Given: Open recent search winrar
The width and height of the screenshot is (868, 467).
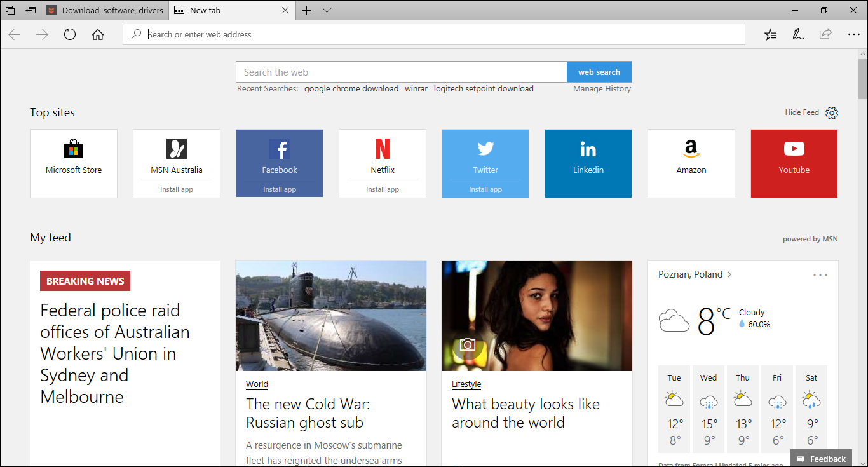Looking at the screenshot, I should point(416,89).
